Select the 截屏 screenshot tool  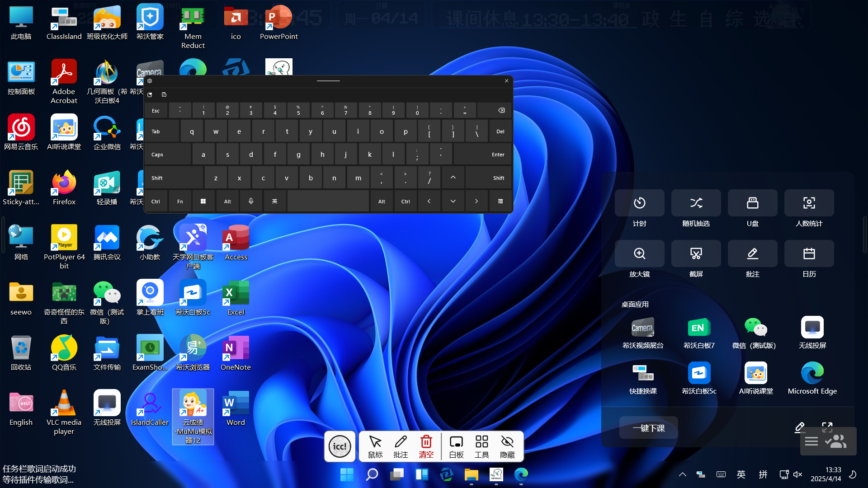coord(696,254)
